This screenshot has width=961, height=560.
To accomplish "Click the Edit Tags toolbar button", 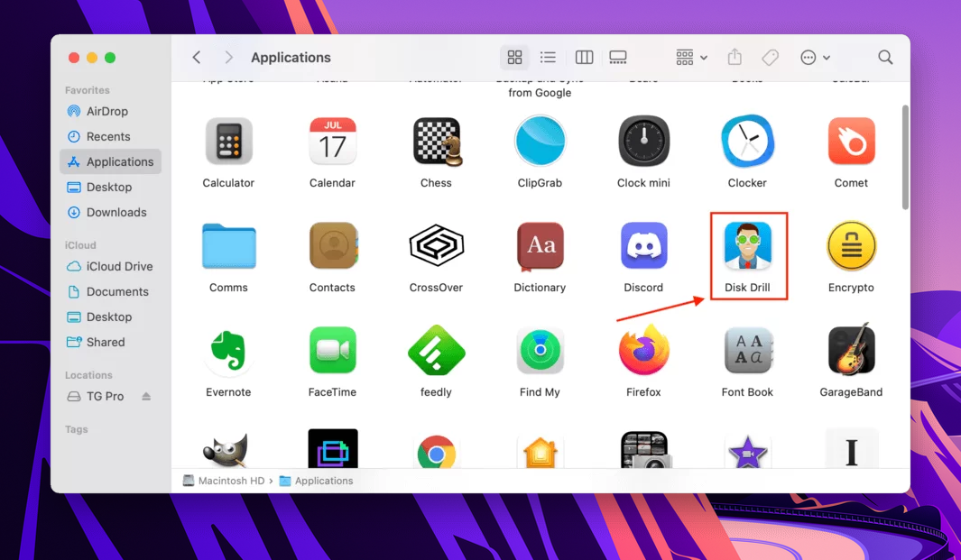I will [771, 58].
